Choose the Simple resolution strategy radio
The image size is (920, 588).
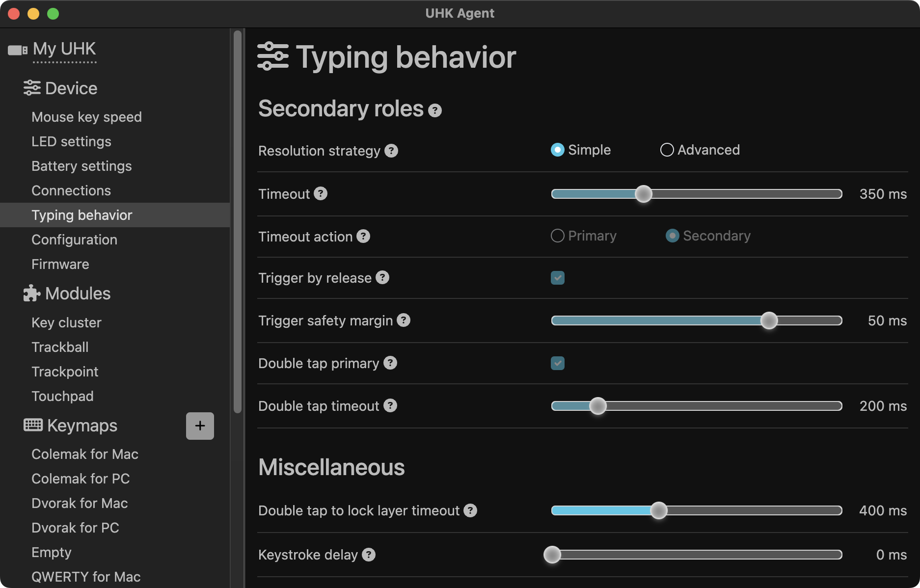pyautogui.click(x=558, y=150)
